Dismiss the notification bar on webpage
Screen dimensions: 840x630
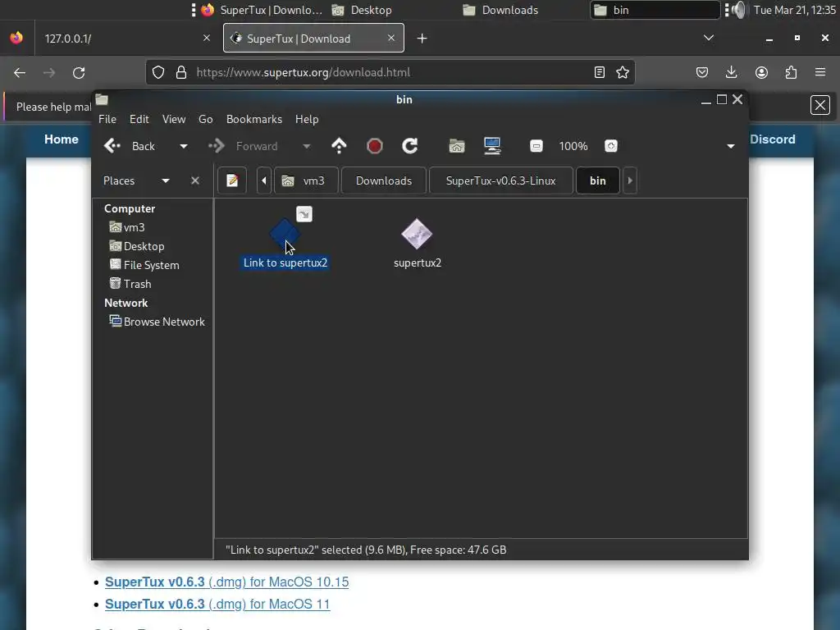pos(819,105)
